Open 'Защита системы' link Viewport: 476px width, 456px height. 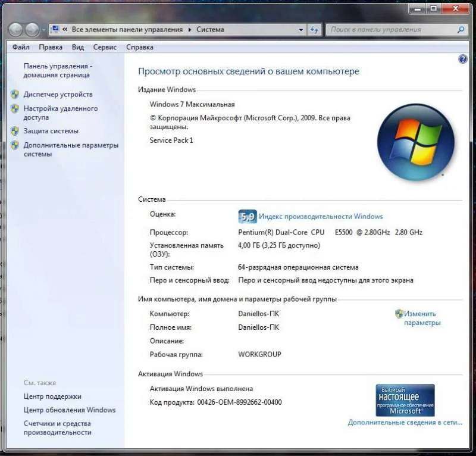[51, 131]
